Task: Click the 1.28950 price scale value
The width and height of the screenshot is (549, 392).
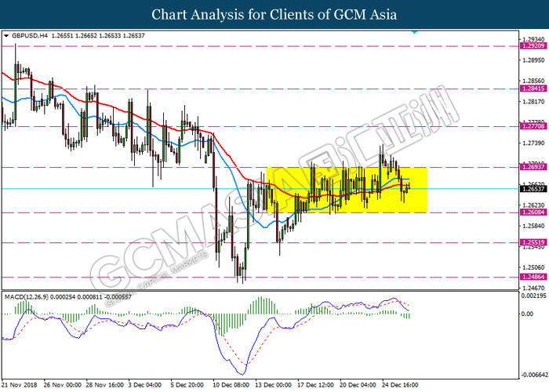Action: (533, 60)
